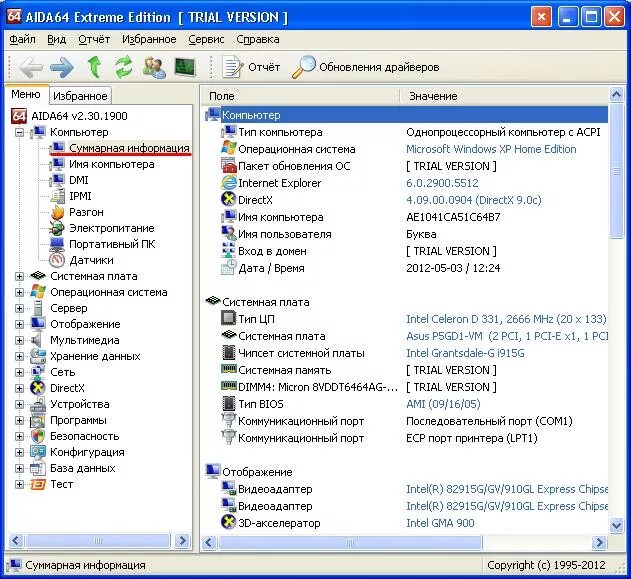Click the Internet Explorer row icon
The image size is (631, 579).
tap(228, 183)
